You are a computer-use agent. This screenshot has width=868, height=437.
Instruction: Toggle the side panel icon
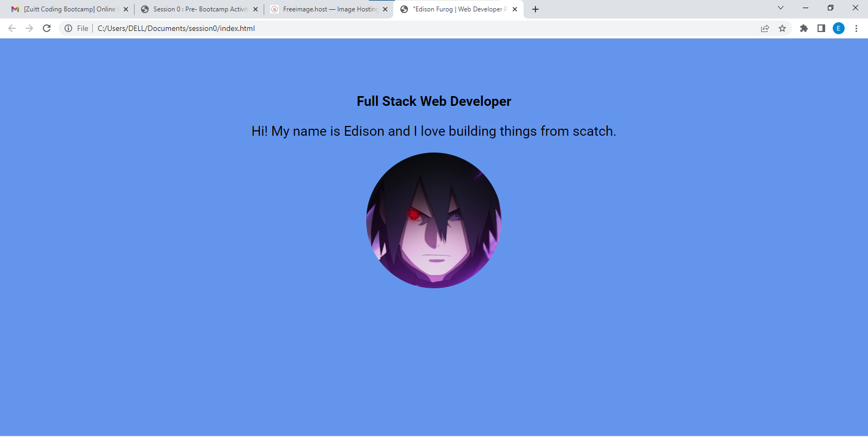click(x=821, y=28)
